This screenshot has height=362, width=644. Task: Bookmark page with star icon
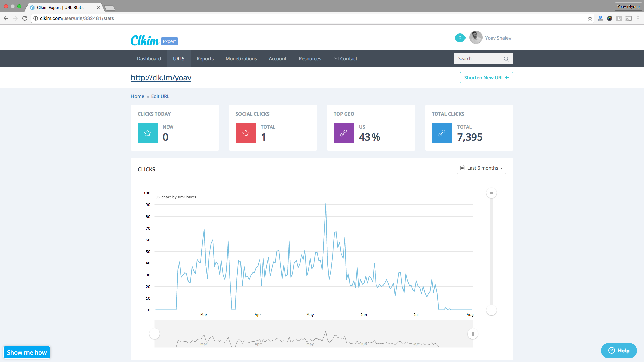(590, 18)
